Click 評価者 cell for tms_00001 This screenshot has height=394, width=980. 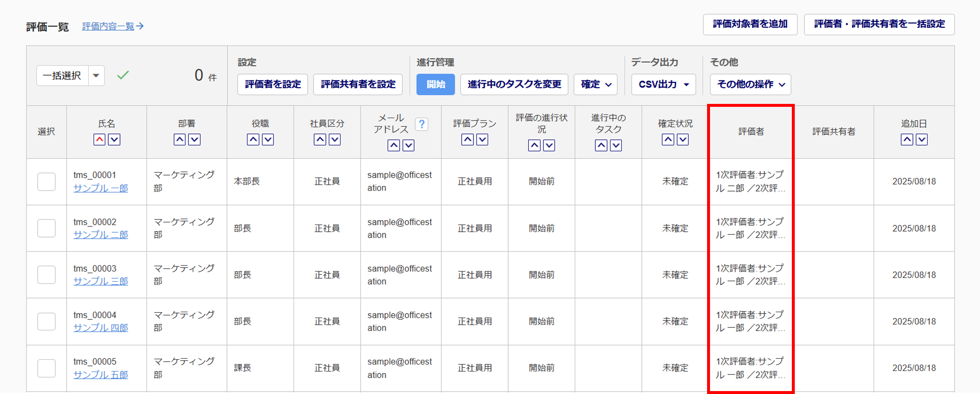(750, 181)
